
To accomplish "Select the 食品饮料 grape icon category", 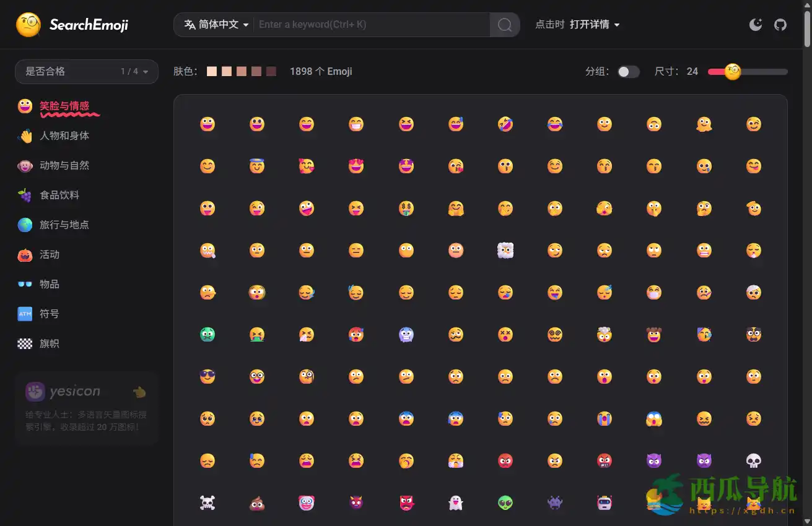I will coord(61,195).
